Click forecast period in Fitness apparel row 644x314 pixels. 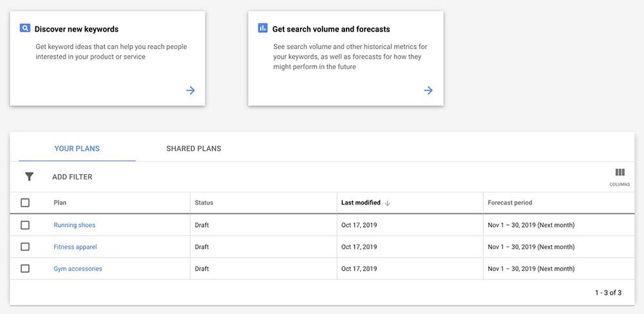click(531, 247)
